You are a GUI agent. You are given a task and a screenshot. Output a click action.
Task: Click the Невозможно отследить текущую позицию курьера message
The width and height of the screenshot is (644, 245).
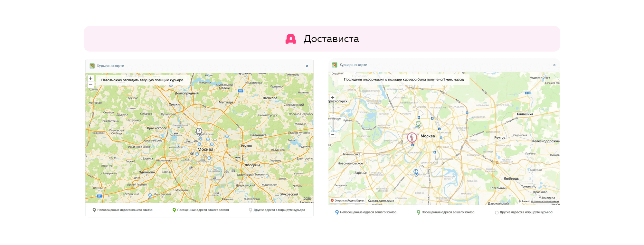143,80
